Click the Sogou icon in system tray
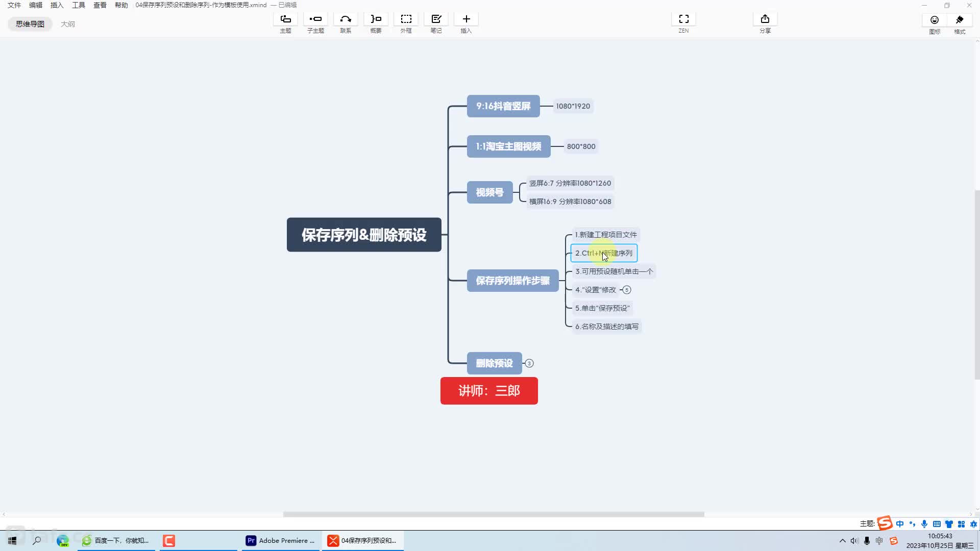This screenshot has height=551, width=980. (893, 541)
